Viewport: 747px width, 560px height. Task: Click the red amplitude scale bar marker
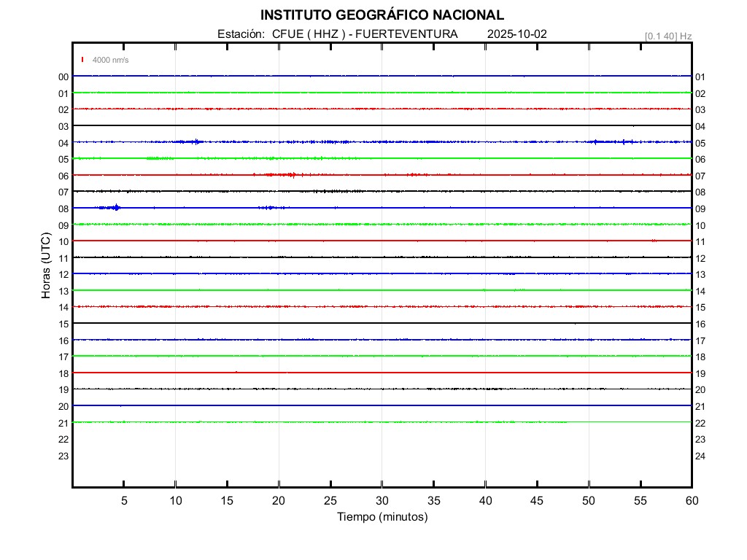pos(82,60)
